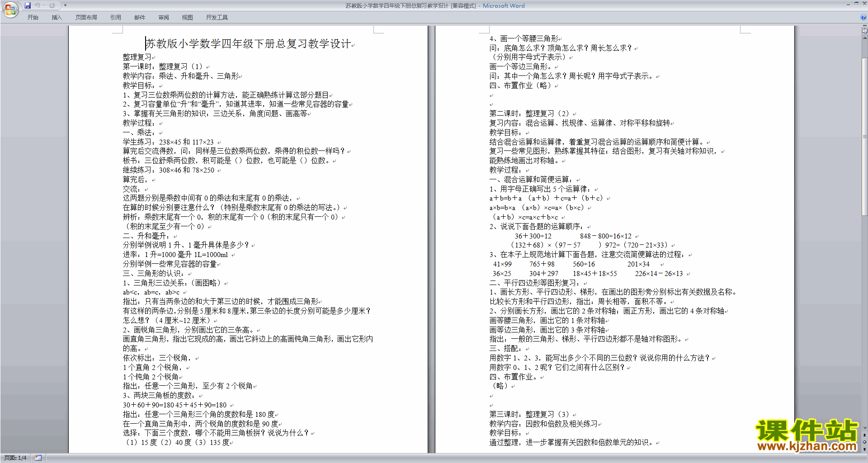The image size is (868, 463).
Task: Click the Save floppy disk icon
Action: (28, 5)
